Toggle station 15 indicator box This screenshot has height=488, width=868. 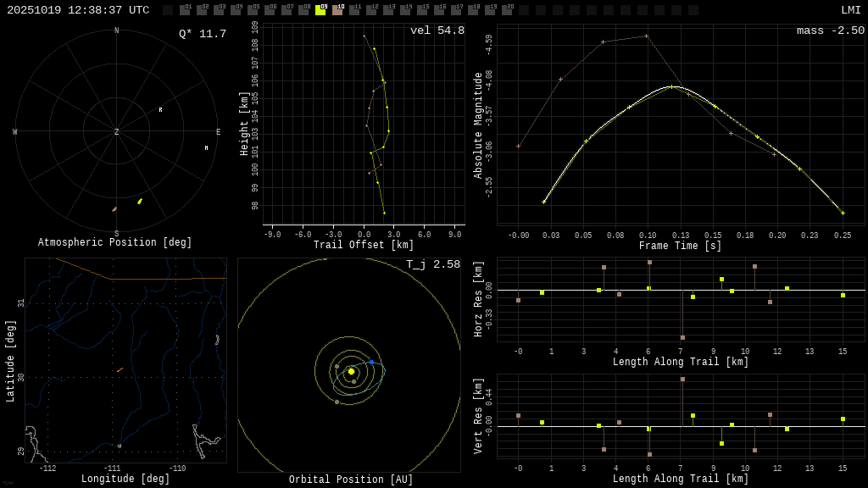pos(422,10)
